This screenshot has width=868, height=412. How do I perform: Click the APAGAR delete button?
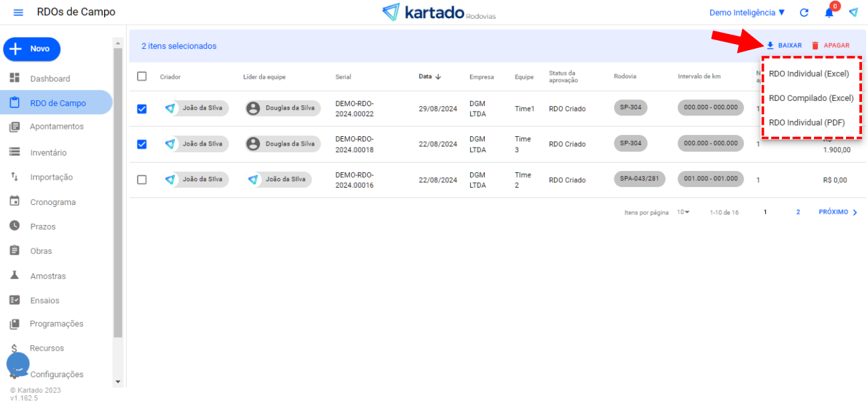point(830,45)
